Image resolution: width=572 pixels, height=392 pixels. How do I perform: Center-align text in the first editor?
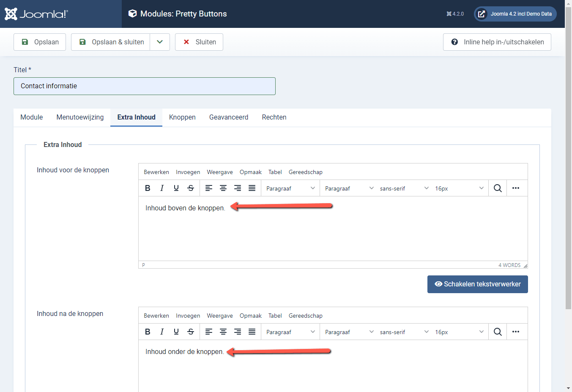223,188
